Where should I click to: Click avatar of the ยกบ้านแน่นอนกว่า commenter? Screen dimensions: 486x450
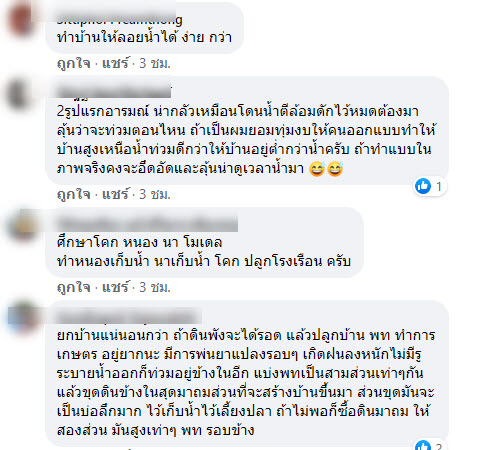point(21,318)
